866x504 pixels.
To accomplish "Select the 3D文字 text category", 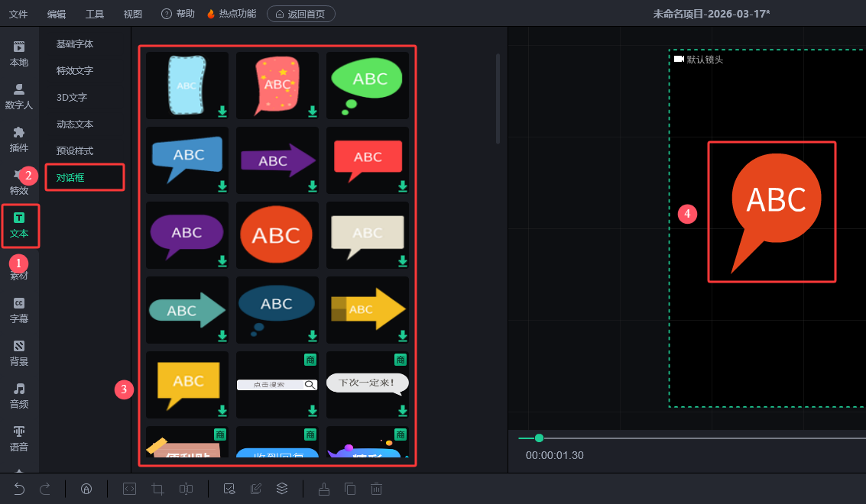I will point(72,97).
